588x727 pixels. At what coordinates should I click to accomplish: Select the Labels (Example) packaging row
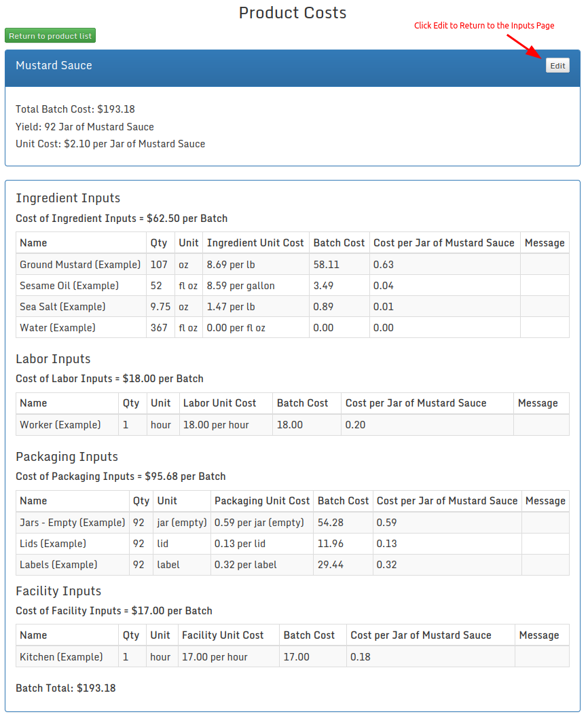(58, 565)
